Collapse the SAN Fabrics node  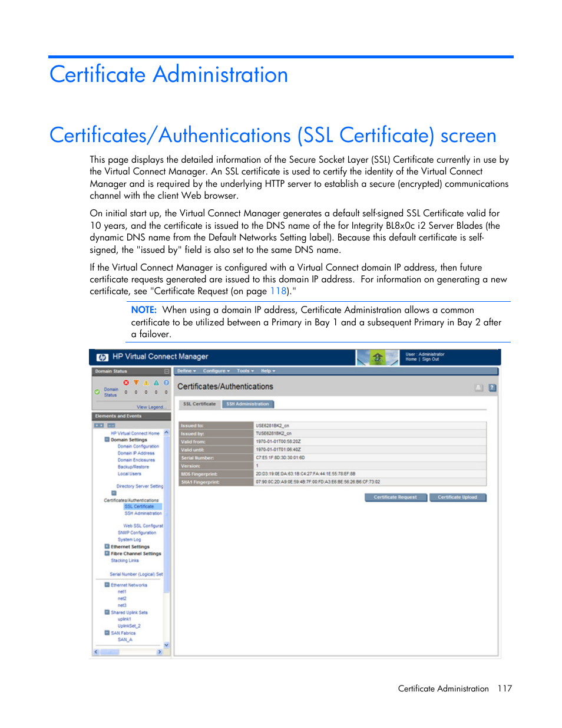(x=107, y=633)
